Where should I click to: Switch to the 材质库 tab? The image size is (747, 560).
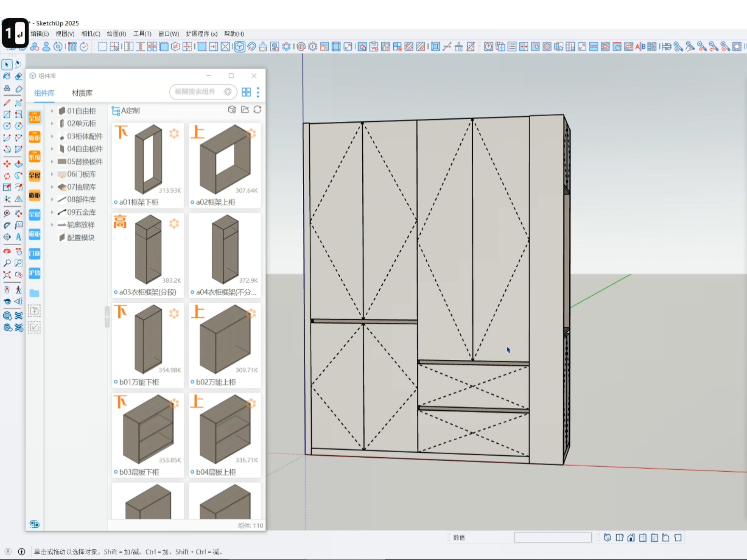(x=82, y=93)
